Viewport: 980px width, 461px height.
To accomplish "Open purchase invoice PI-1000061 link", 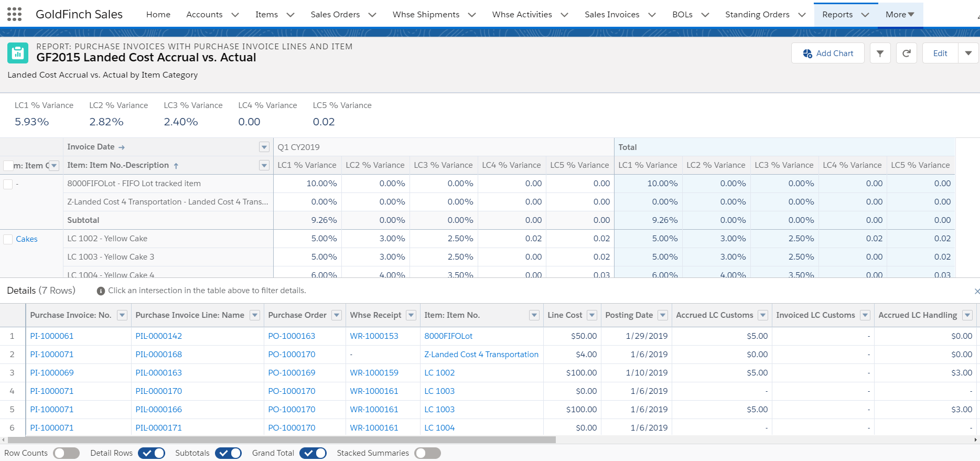I will click(x=52, y=336).
